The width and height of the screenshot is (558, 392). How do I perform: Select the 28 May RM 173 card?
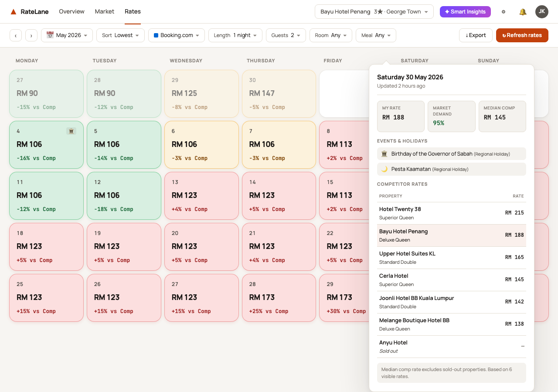279,298
